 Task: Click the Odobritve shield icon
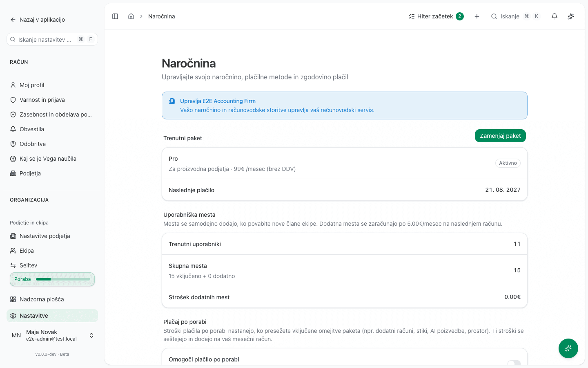[13, 144]
